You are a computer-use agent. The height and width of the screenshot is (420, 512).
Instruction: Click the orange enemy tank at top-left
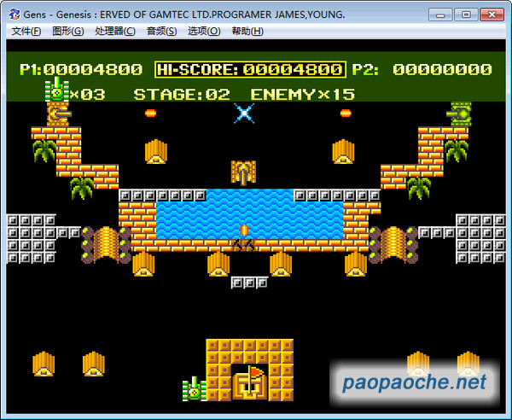coord(59,114)
